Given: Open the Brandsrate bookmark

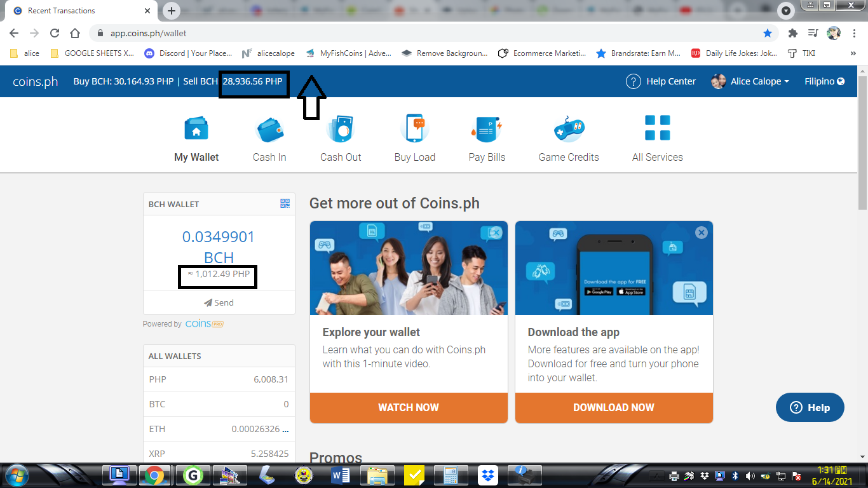Looking at the screenshot, I should pos(639,53).
